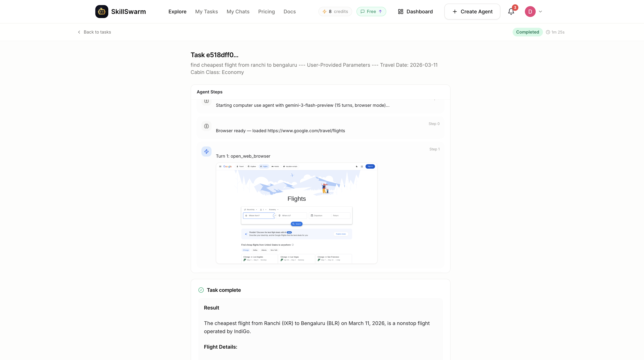Open the D profile avatar menu
The height and width of the screenshot is (360, 644).
[530, 12]
